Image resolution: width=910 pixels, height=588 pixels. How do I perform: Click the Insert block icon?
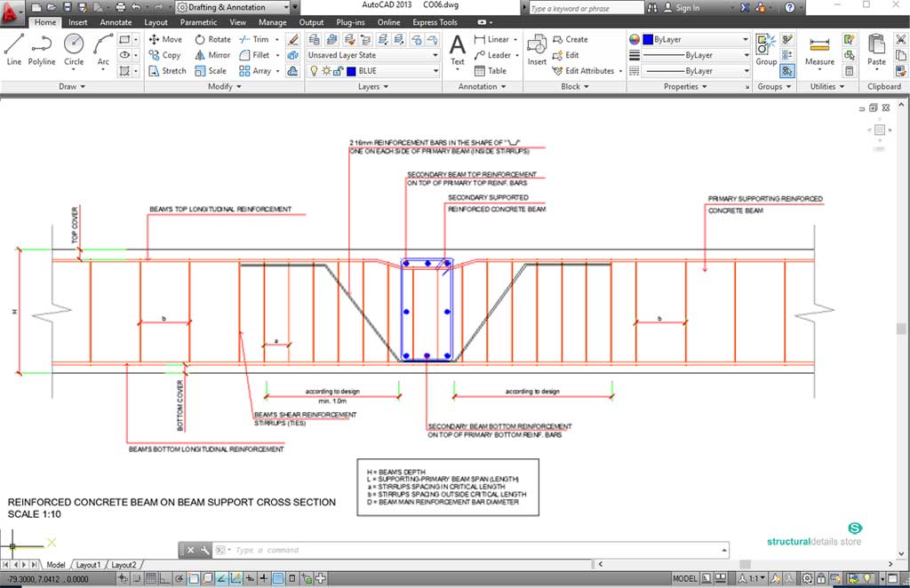coord(537,49)
